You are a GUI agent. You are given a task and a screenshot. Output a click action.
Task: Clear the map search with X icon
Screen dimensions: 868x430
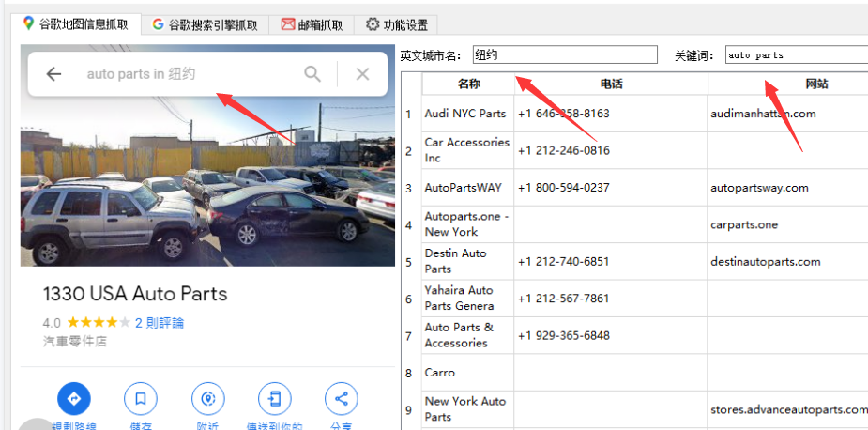(x=362, y=73)
